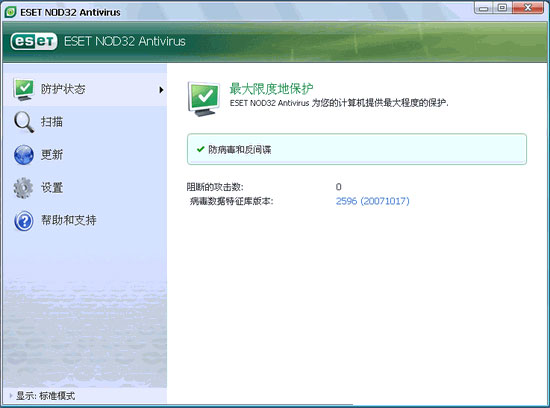Expand the 防护状态 submenu arrow
The height and width of the screenshot is (408, 550).
(x=161, y=90)
